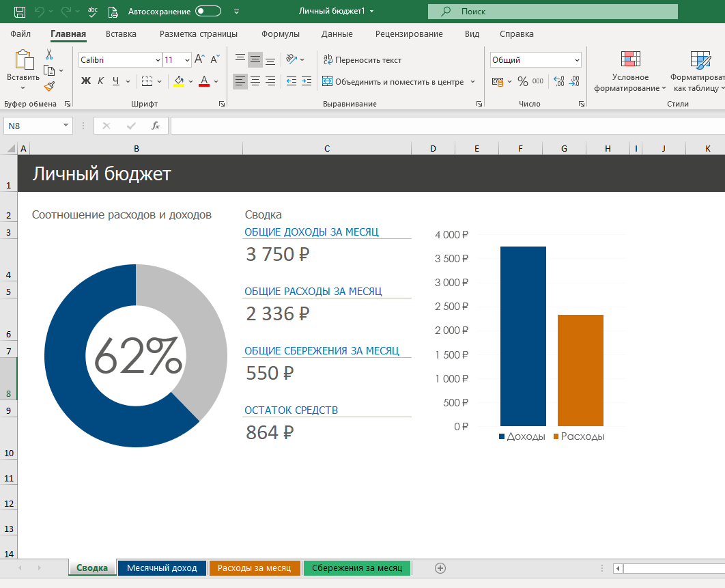Open Quick Access Toolbar customize arrow
Viewport: 725px width, 588px height.
pyautogui.click(x=236, y=12)
